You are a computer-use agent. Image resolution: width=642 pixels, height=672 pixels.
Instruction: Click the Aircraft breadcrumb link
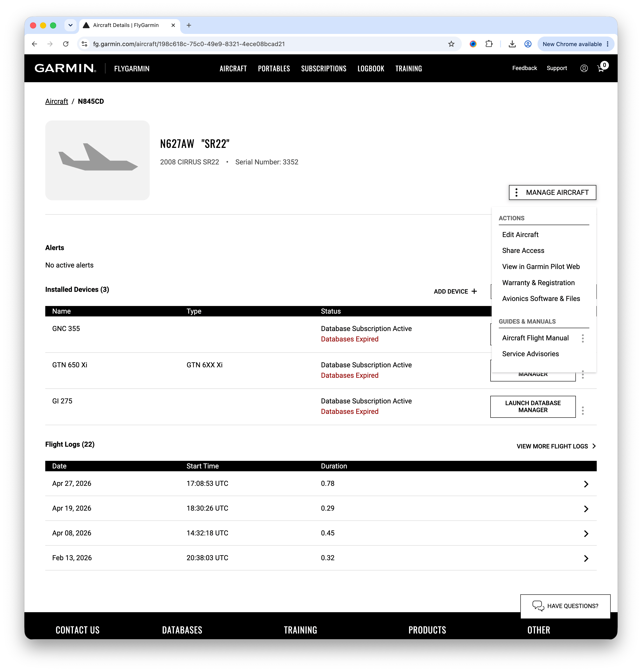point(56,102)
